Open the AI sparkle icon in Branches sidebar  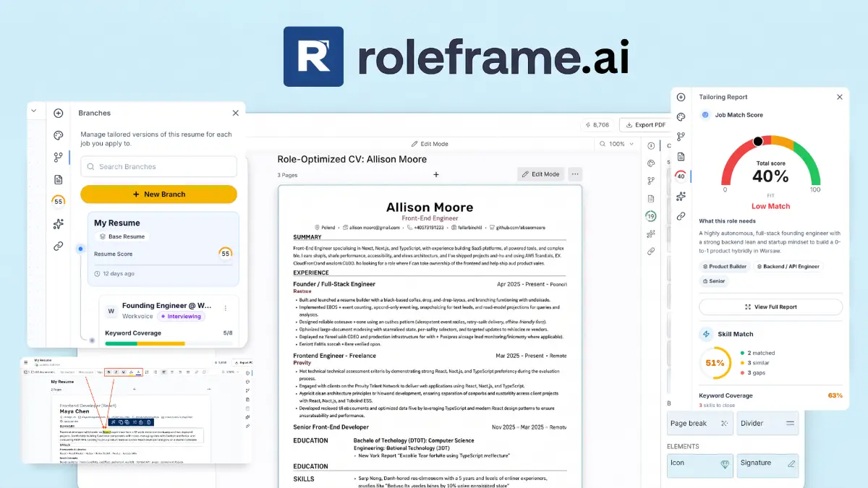click(x=59, y=224)
